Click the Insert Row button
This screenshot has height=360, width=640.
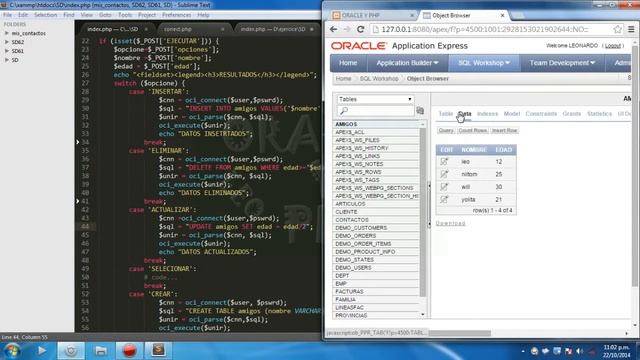[504, 131]
